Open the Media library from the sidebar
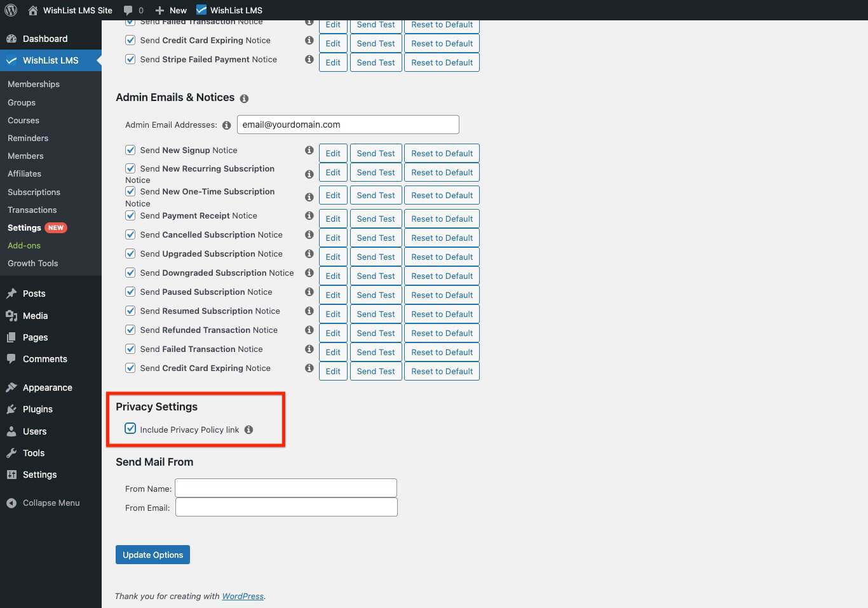This screenshot has height=608, width=868. 36,315
